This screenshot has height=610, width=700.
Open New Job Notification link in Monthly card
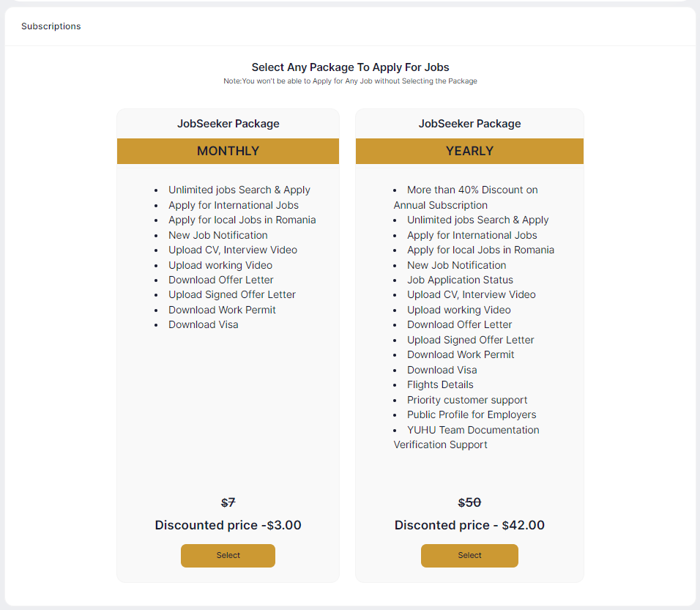[x=217, y=235]
